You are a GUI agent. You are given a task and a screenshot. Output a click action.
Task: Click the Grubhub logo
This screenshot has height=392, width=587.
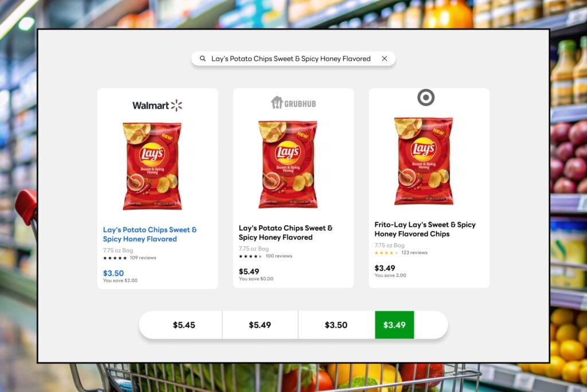(293, 103)
